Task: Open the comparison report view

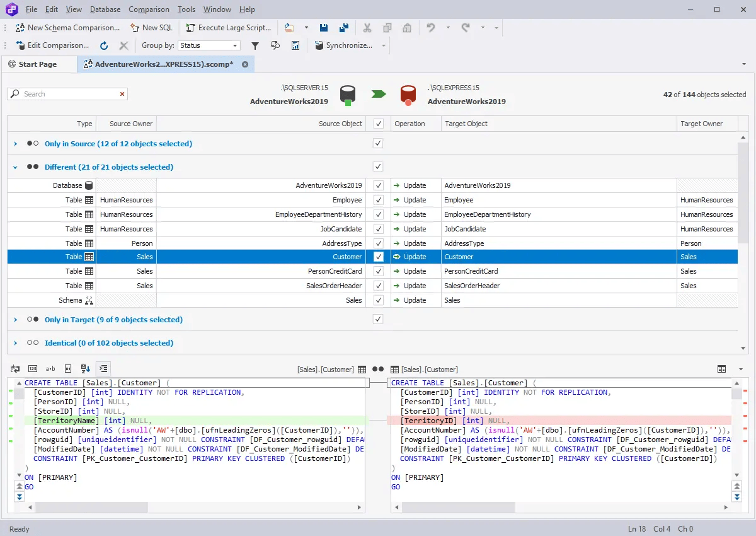Action: (295, 45)
